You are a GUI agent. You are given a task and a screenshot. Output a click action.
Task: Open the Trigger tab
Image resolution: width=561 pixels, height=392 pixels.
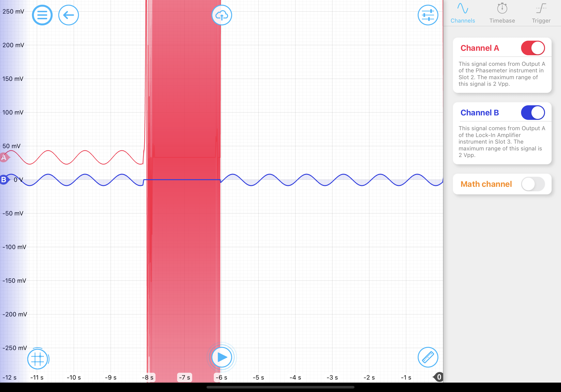point(541,13)
